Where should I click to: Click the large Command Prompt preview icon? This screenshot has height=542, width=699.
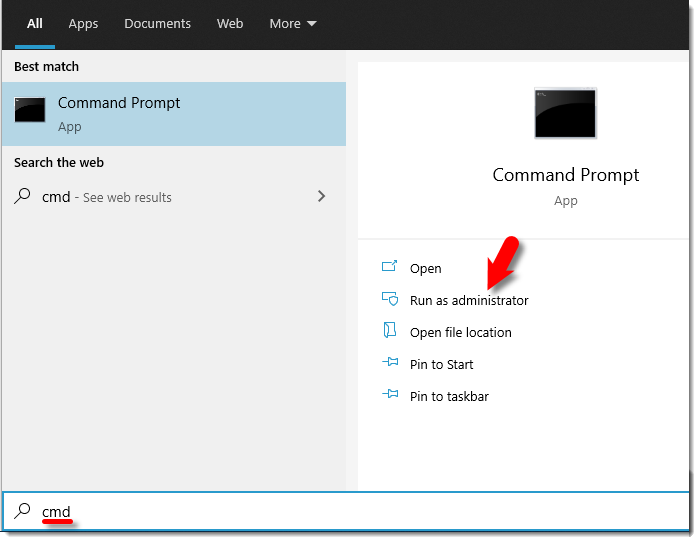point(565,113)
